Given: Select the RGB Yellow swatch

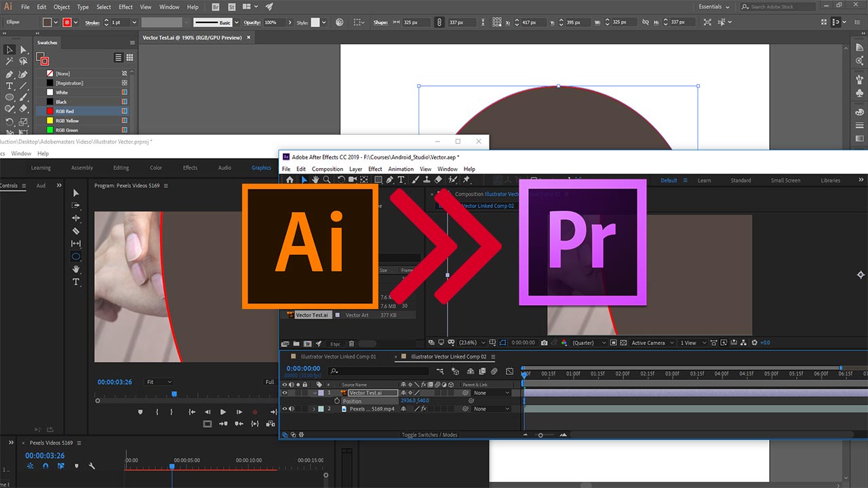Looking at the screenshot, I should [x=67, y=121].
